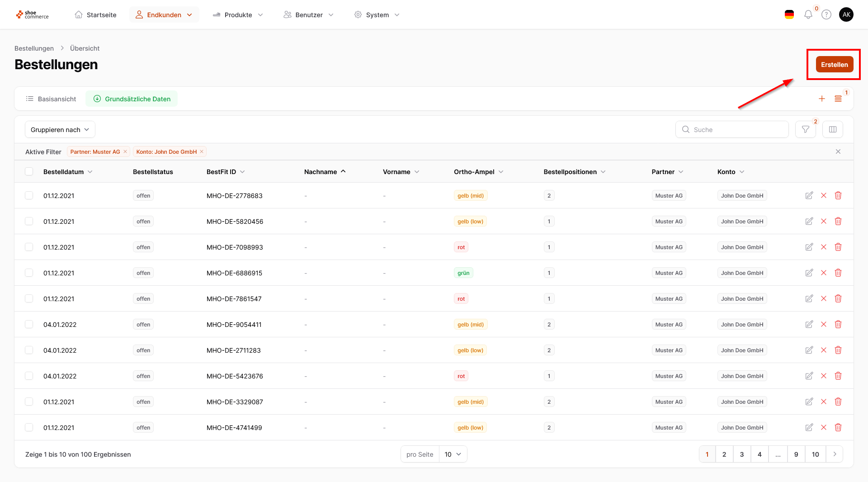Delete order MHO-DE-7098993 with trash icon
Image resolution: width=868 pixels, height=482 pixels.
[838, 247]
